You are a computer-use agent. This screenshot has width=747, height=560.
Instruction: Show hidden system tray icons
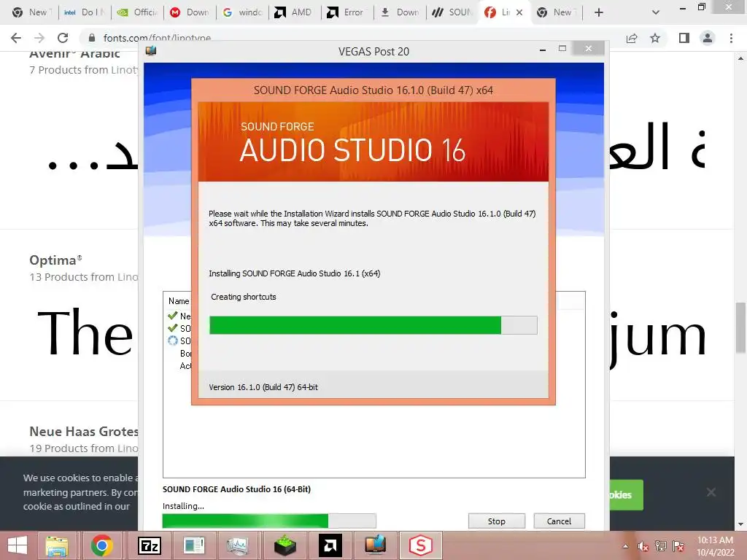click(625, 546)
